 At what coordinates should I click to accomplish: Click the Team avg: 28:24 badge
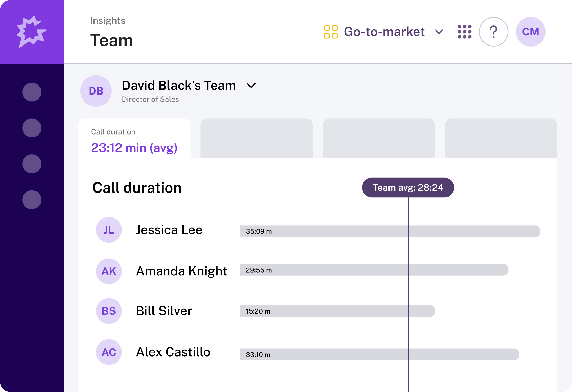coord(408,187)
